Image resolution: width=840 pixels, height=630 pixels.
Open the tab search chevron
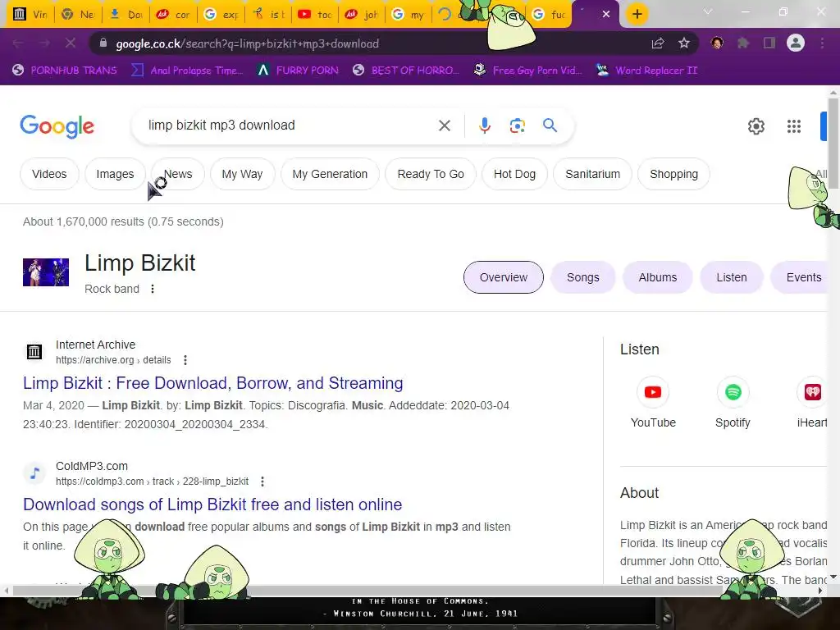tap(708, 11)
